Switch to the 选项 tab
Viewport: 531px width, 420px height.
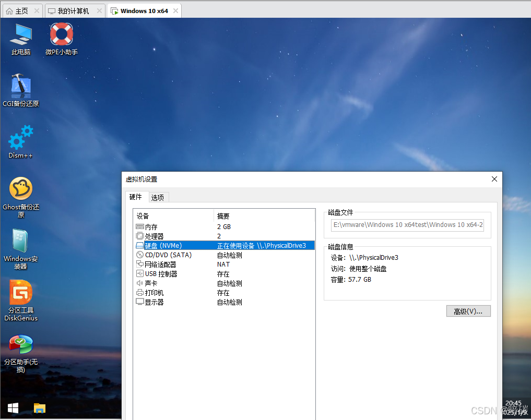pos(158,197)
